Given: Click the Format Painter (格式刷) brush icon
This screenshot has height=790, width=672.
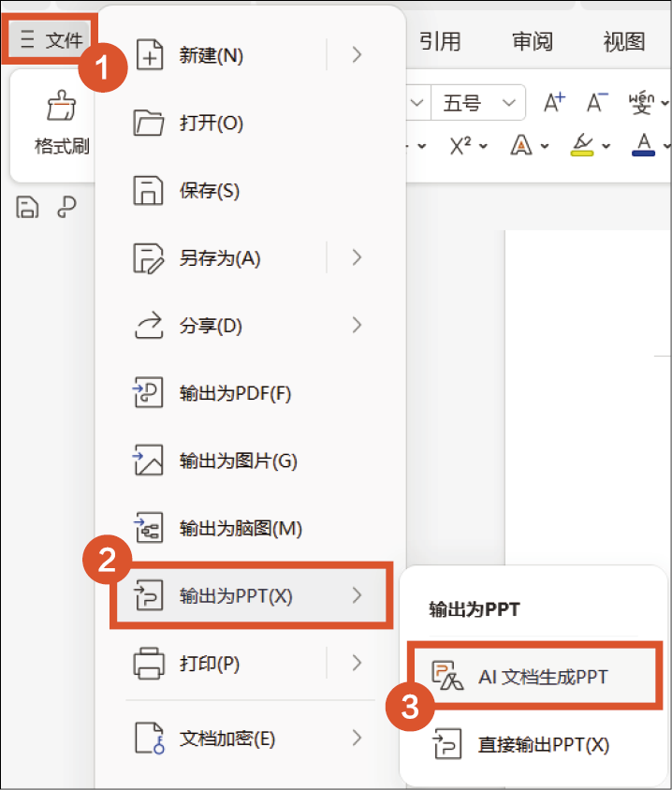Looking at the screenshot, I should click(61, 108).
